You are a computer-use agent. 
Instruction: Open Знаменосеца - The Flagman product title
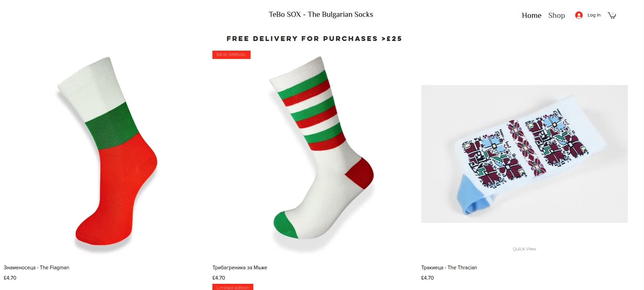pyautogui.click(x=36, y=268)
